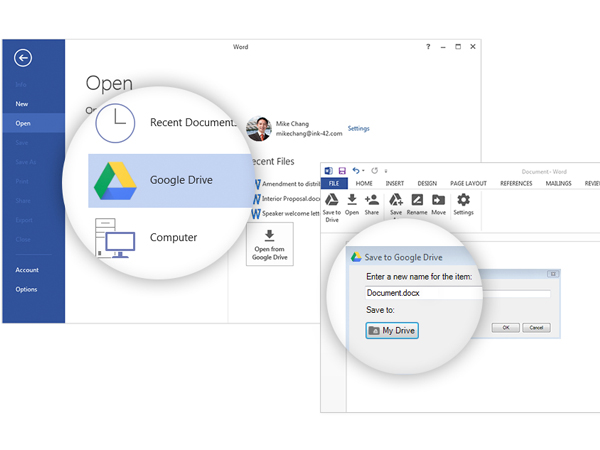Click OK in Save to Google Drive dialog
600x450 pixels.
(x=506, y=328)
